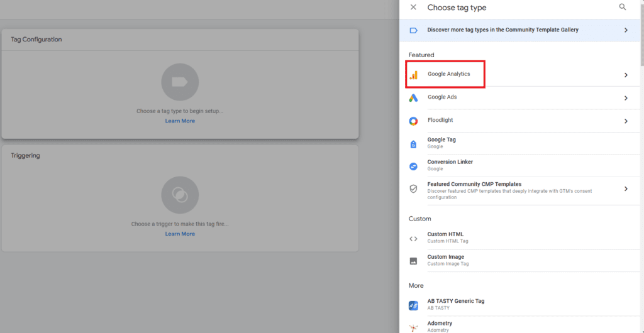Click the Community Template Gallery tag icon
The image size is (644, 333).
(x=414, y=30)
